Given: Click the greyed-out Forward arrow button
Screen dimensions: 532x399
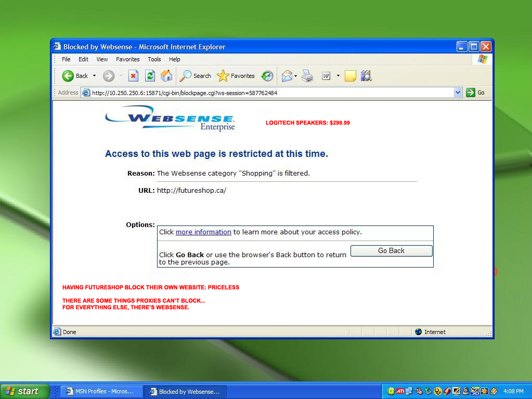Looking at the screenshot, I should tap(109, 76).
